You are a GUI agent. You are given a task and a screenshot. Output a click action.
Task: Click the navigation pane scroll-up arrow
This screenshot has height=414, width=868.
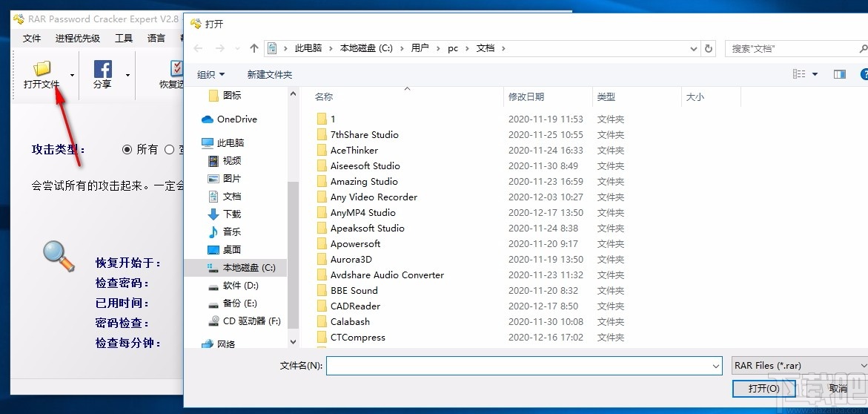[x=294, y=94]
